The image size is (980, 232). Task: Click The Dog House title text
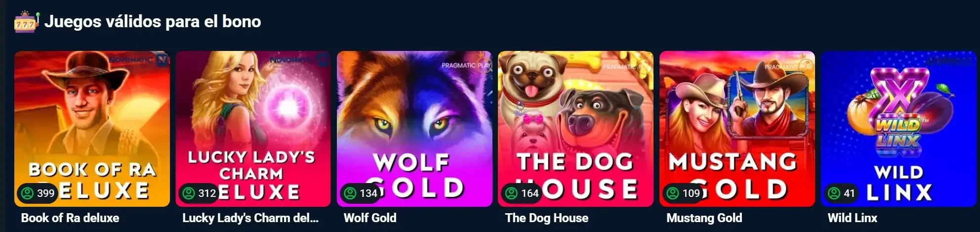547,218
